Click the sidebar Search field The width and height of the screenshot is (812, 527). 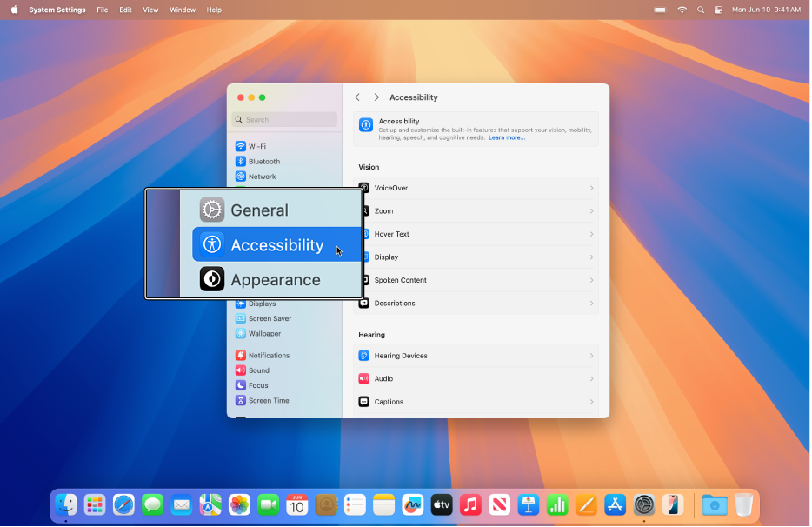pos(284,119)
